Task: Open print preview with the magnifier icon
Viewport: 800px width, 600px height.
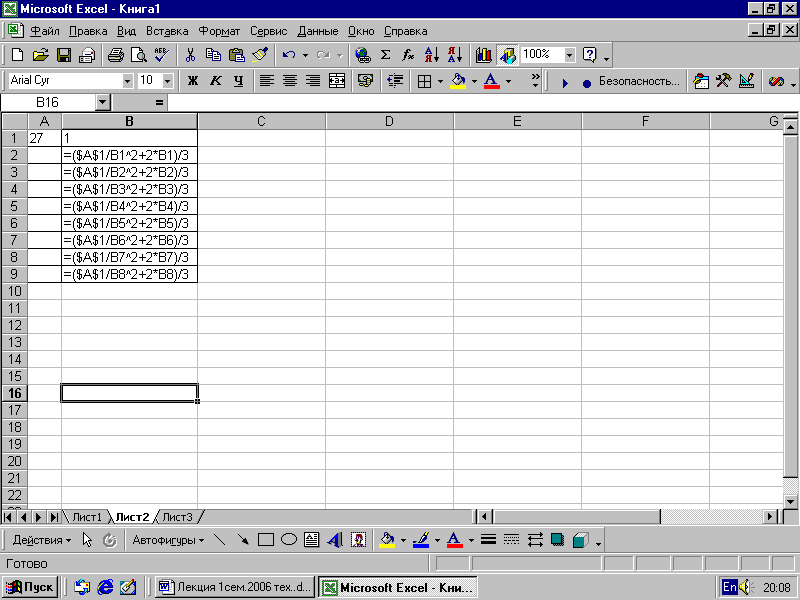Action: pyautogui.click(x=138, y=55)
